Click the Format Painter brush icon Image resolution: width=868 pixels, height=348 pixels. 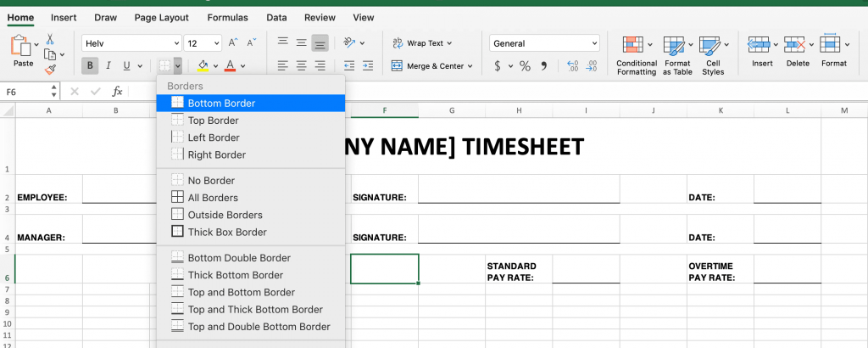pos(50,70)
